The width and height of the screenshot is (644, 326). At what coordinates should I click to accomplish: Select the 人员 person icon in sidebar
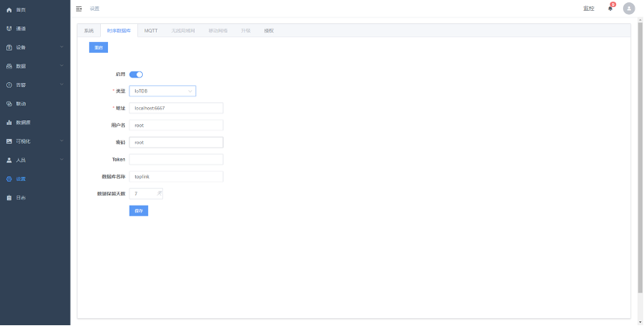click(9, 160)
